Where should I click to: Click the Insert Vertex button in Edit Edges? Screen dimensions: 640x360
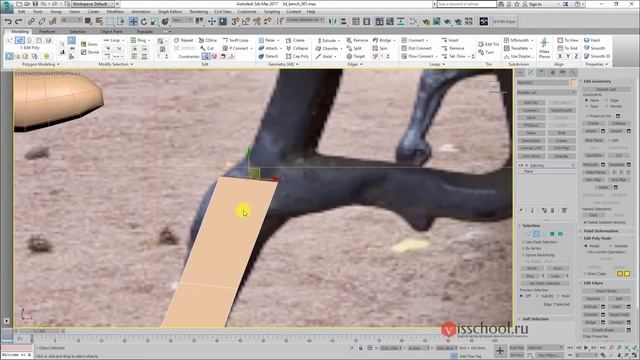click(606, 291)
